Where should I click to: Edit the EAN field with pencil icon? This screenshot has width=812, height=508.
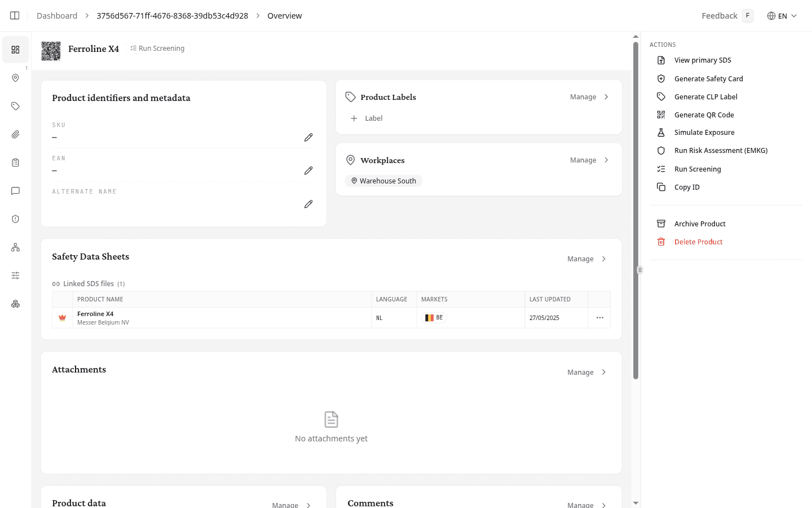(x=308, y=170)
